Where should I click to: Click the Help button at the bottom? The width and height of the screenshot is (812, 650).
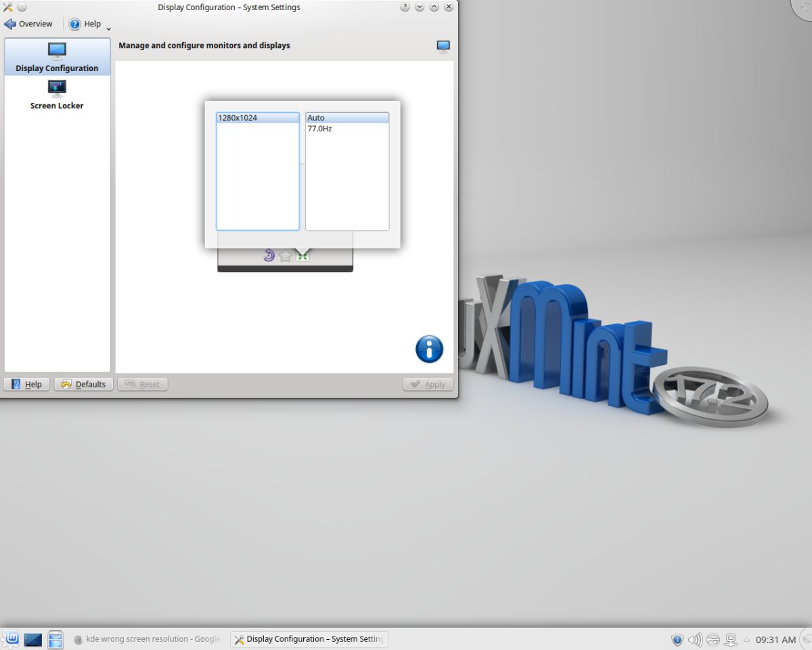click(27, 384)
